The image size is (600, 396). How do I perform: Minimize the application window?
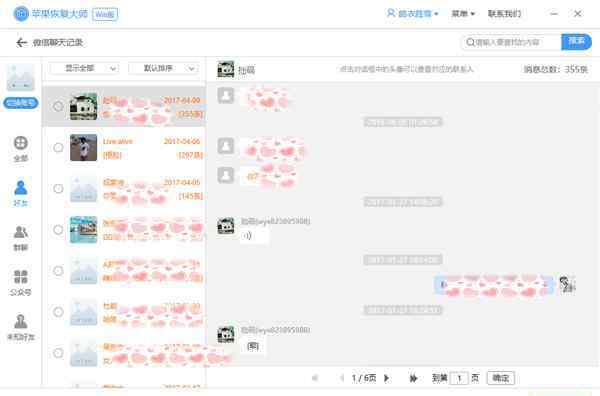[x=554, y=14]
